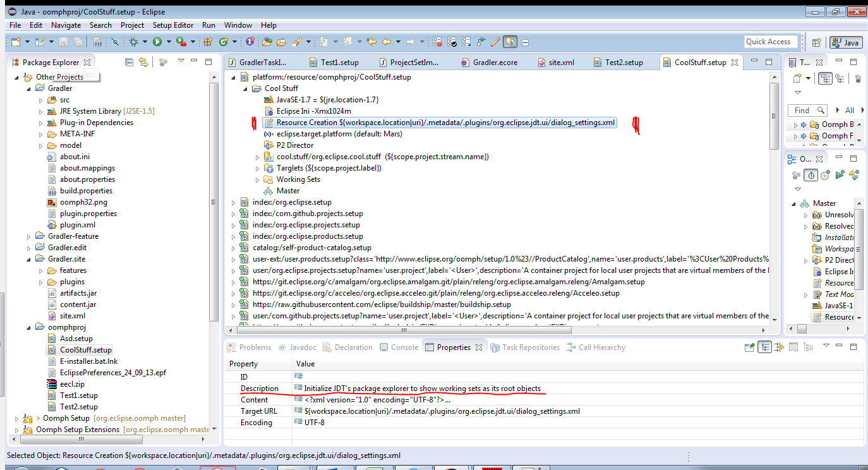This screenshot has height=470, width=868.
Task: Click green play icon in Outline toolbar
Action: pyautogui.click(x=840, y=175)
